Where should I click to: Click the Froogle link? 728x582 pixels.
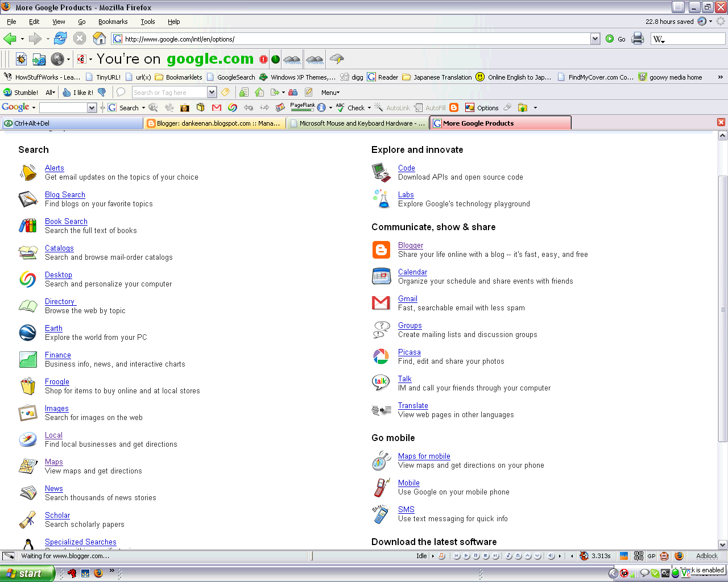click(57, 381)
